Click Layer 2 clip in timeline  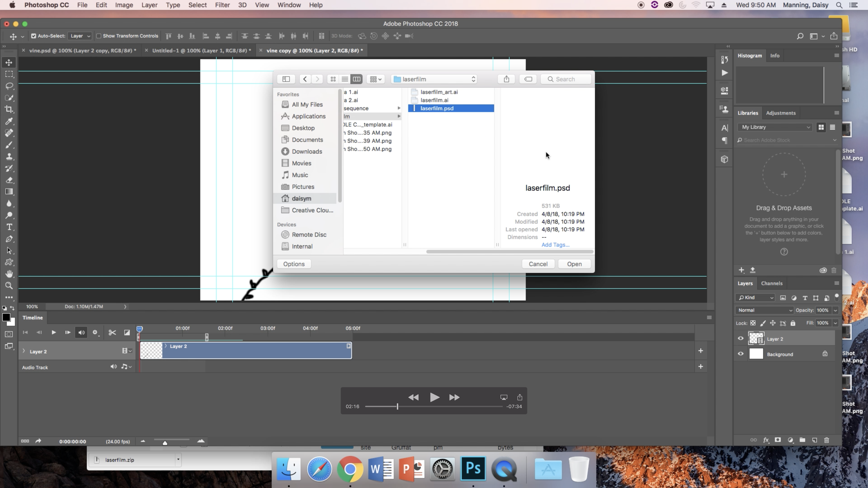click(x=246, y=351)
